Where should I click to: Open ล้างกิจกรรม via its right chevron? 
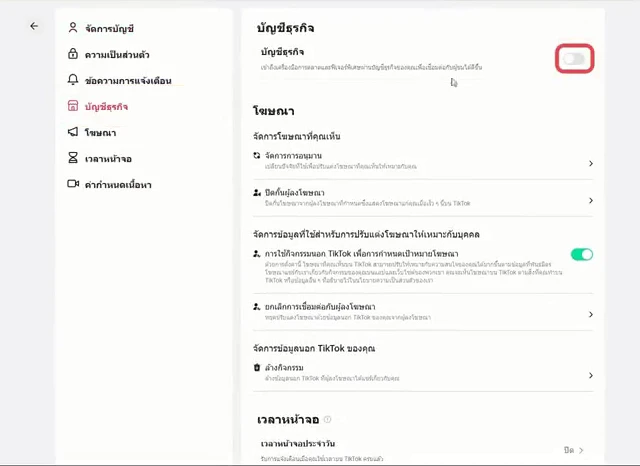point(591,375)
